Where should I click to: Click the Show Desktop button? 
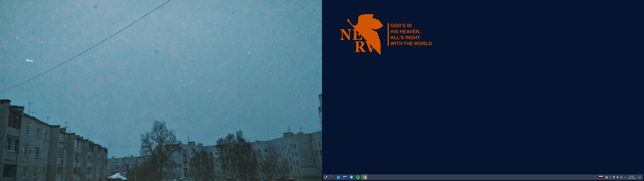click(x=640, y=177)
